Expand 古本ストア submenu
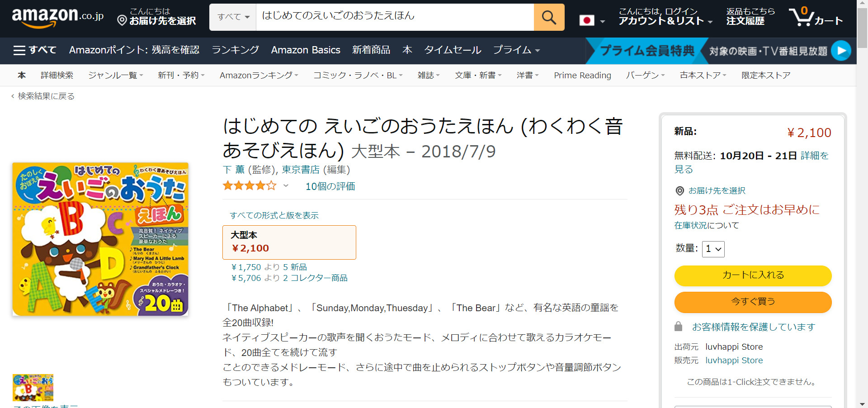Viewport: 868px width, 408px height. (724, 76)
